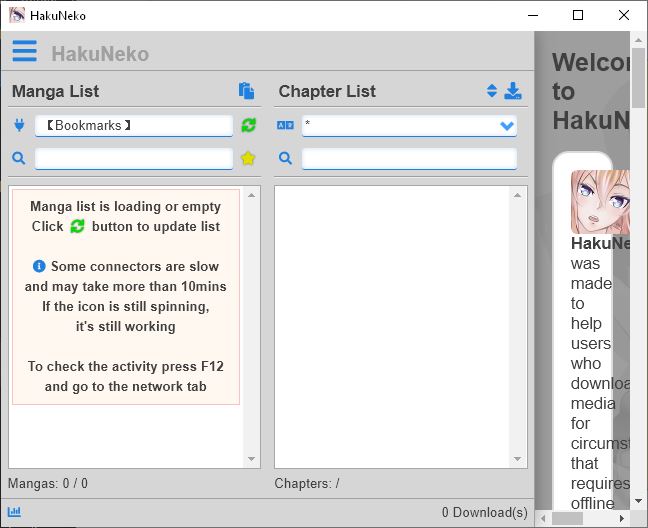Screen dimensions: 648x528
Task: Click the 'Chapters: /' counter text
Action: pos(307,483)
